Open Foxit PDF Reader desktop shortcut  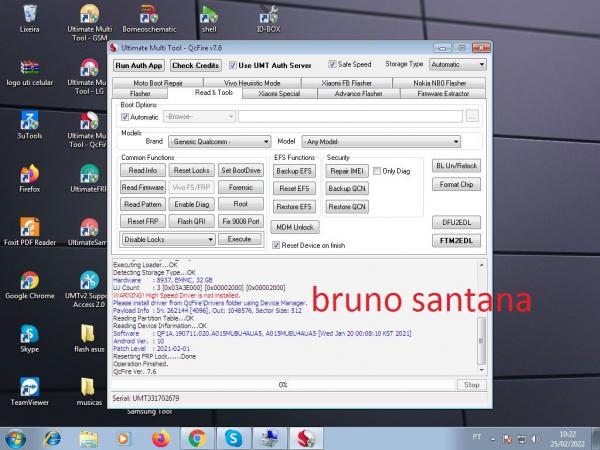[x=29, y=232]
